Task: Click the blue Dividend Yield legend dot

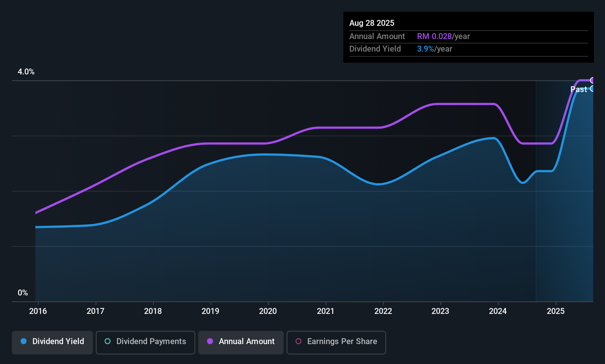Action: [x=24, y=341]
